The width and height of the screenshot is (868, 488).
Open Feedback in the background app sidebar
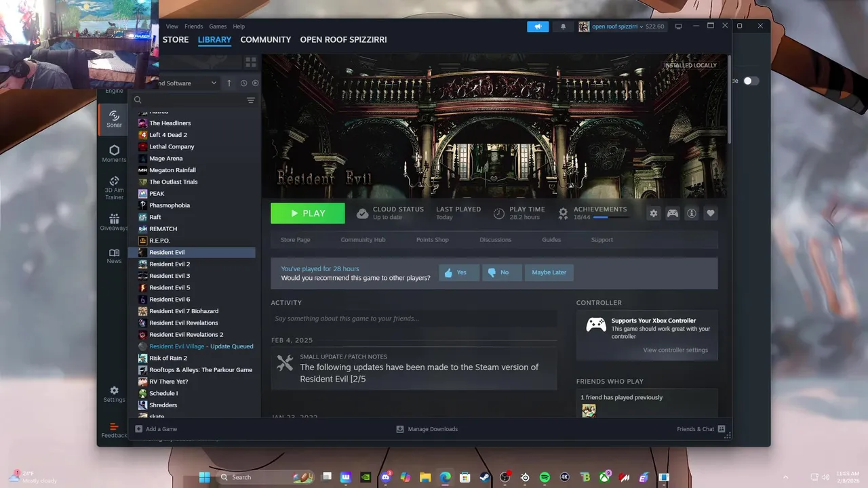[x=114, y=430]
